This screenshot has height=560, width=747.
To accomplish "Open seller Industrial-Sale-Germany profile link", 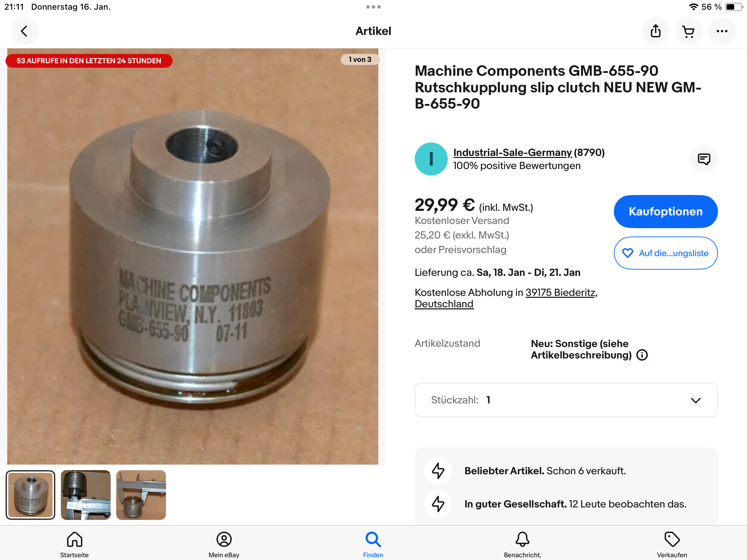I will click(x=513, y=152).
